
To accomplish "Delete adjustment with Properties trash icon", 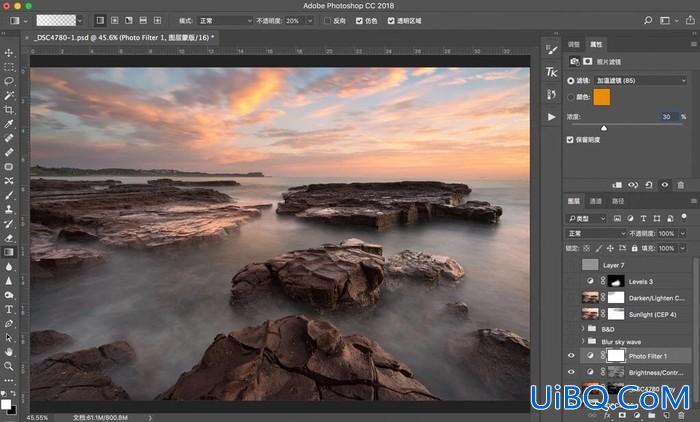I will (x=681, y=185).
